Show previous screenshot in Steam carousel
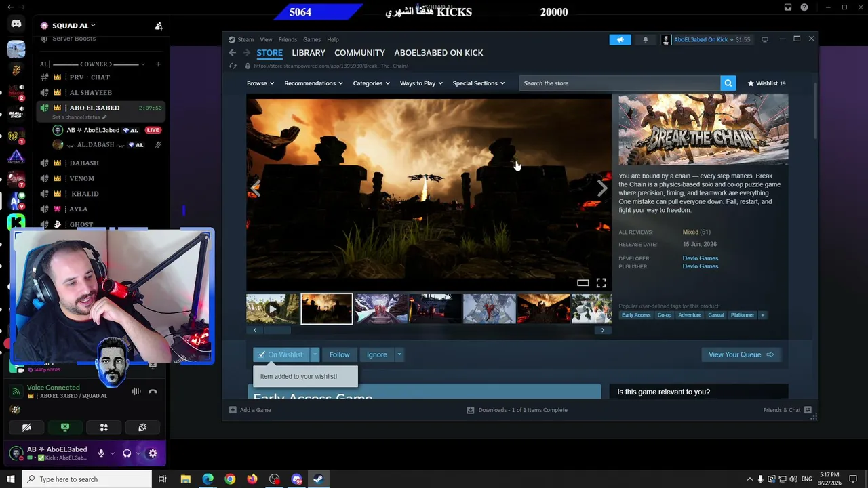 (x=255, y=189)
